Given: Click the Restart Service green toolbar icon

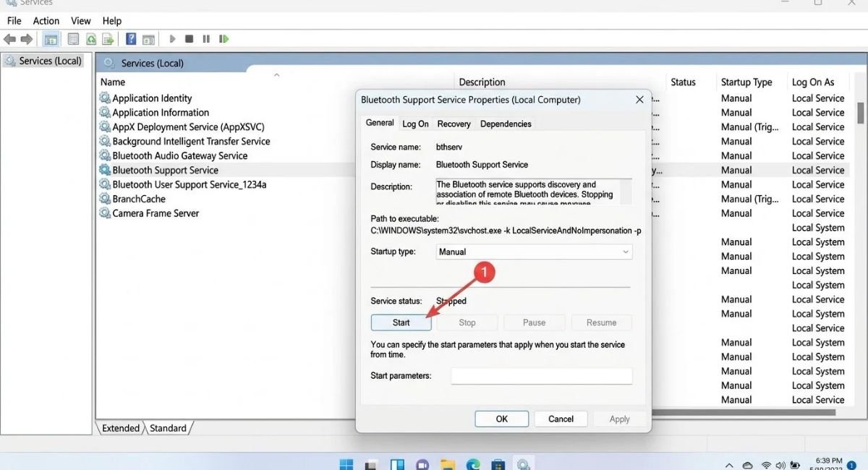Looking at the screenshot, I should (224, 39).
